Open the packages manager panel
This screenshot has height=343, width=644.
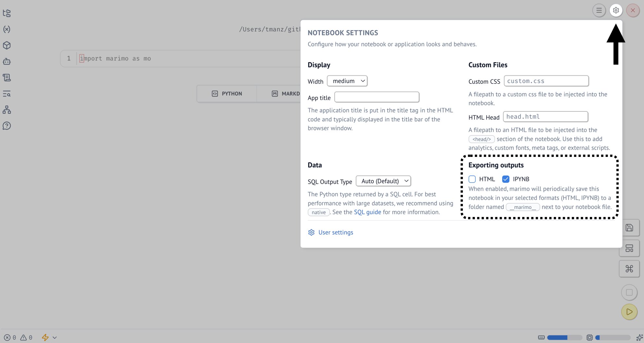click(x=6, y=45)
